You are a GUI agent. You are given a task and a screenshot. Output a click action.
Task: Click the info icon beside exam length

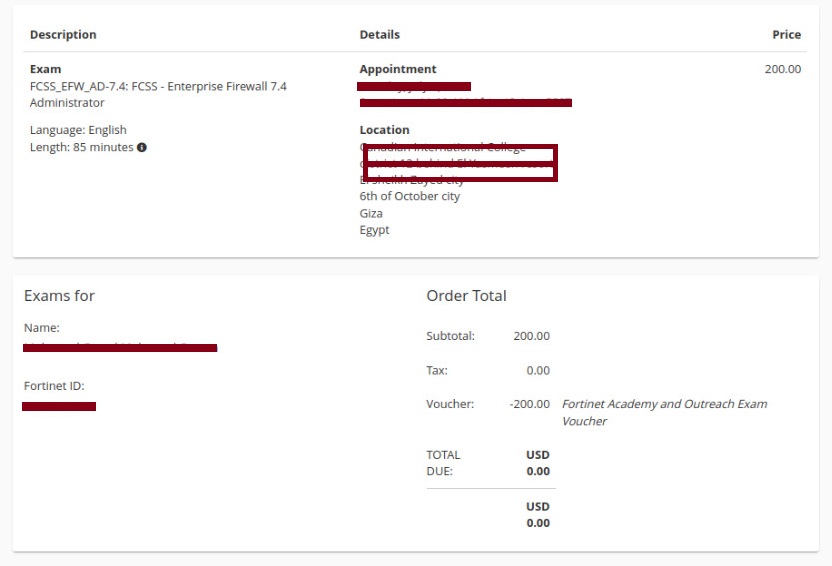142,148
